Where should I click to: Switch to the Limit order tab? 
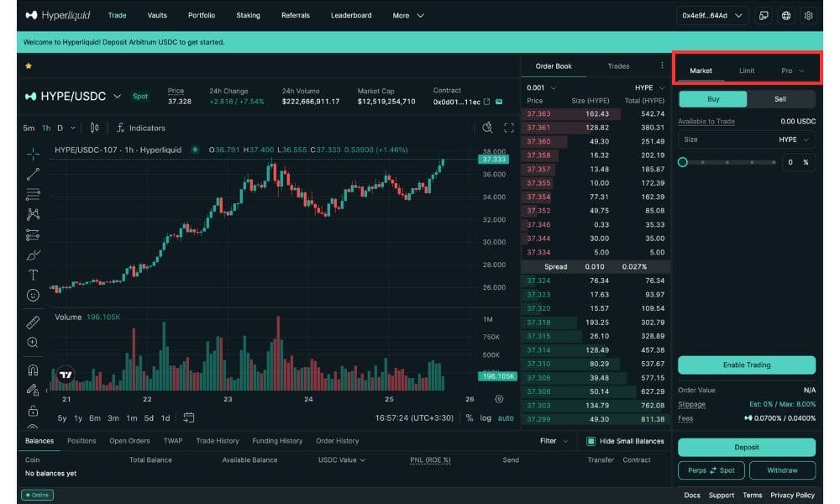(x=746, y=71)
